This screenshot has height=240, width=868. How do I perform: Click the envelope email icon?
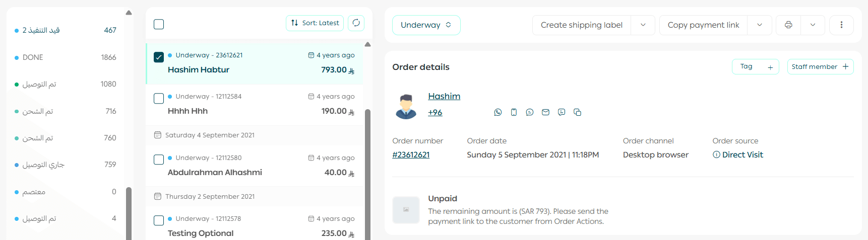point(545,112)
